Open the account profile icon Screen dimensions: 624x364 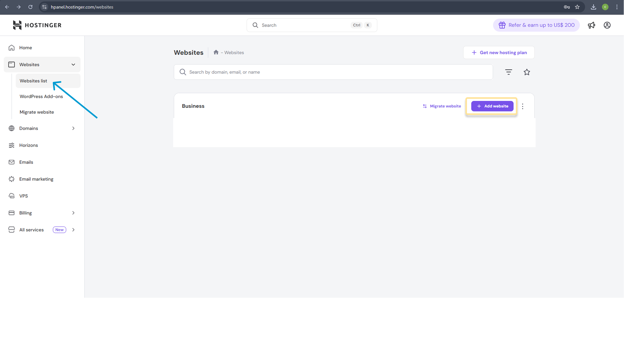[x=607, y=25]
